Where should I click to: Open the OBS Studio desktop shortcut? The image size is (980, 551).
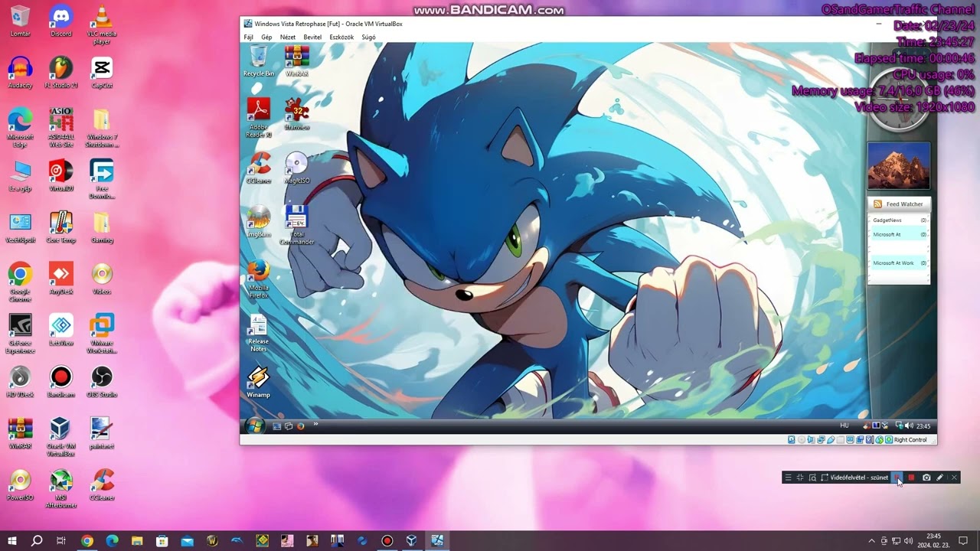[x=102, y=380]
